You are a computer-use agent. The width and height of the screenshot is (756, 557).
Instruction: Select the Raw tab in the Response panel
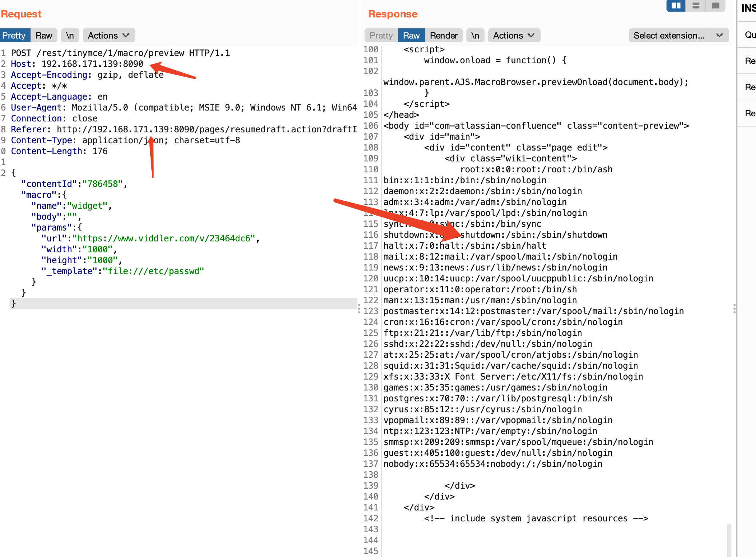(411, 35)
